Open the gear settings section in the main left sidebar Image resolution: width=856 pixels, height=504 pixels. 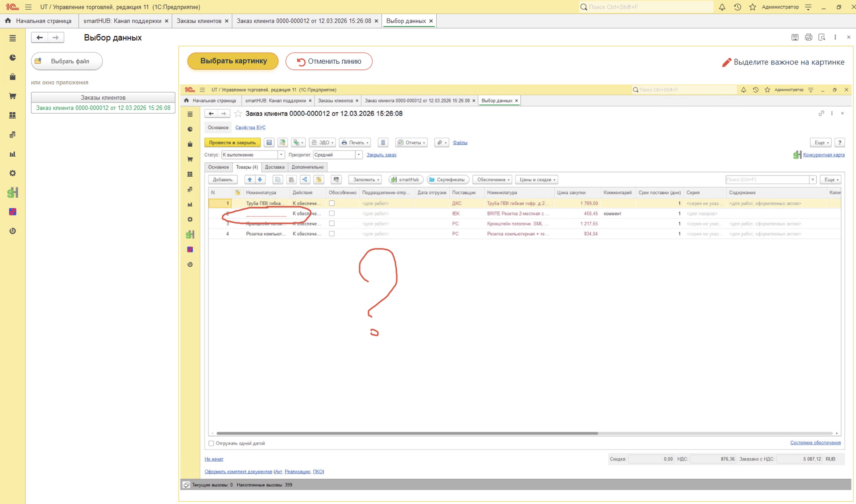coord(13,173)
